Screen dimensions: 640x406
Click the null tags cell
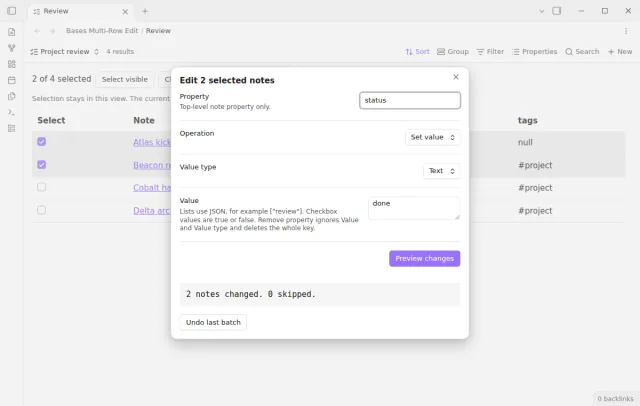click(x=525, y=142)
